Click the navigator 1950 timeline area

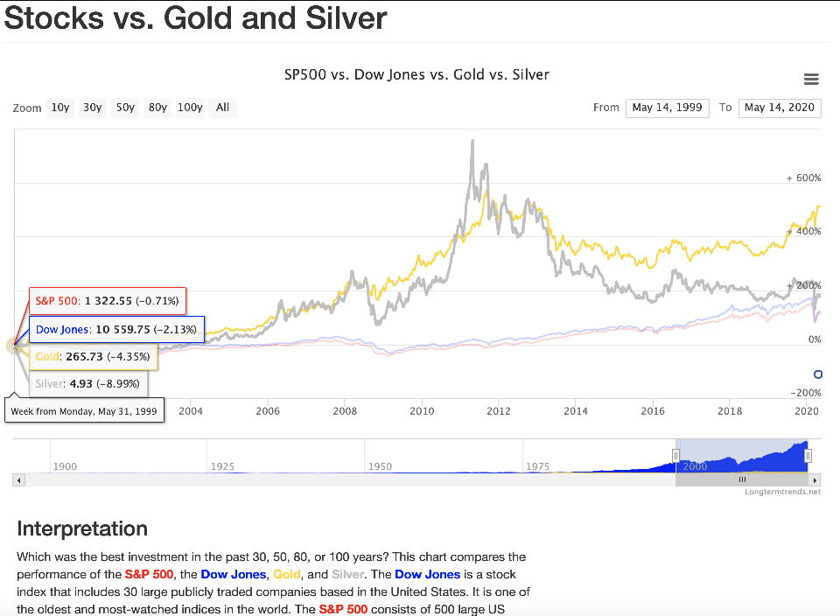click(380, 465)
